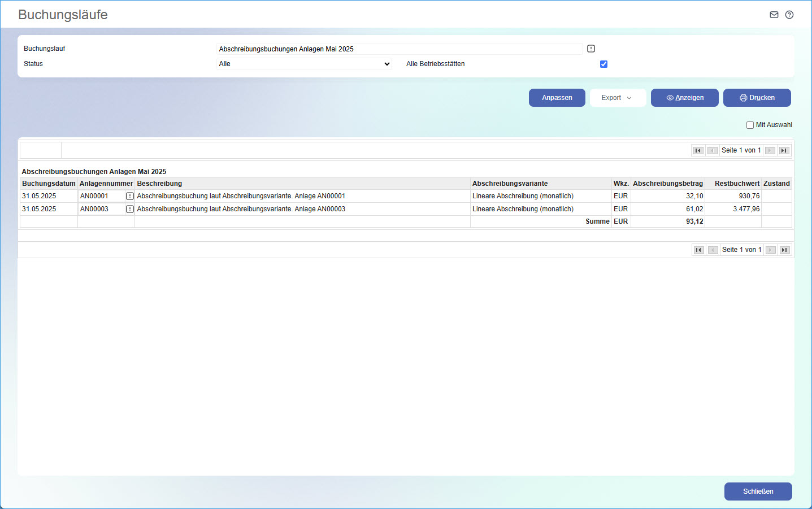Screen dimensions: 812x509
Task: Open the mail envelope icon in header
Action: [x=774, y=15]
